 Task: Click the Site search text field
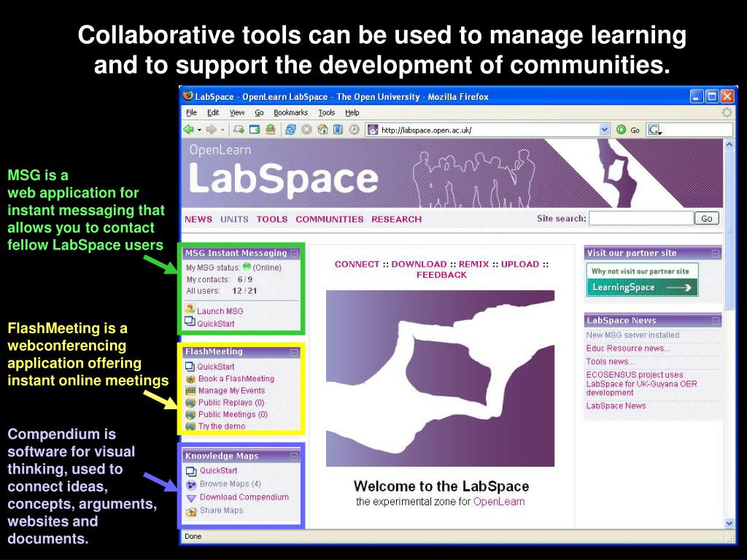(x=641, y=219)
